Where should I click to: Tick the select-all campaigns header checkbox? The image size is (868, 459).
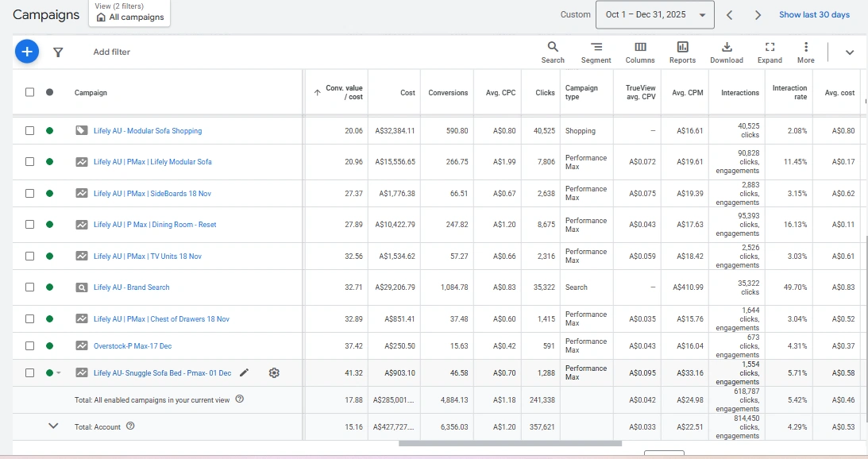pos(30,92)
